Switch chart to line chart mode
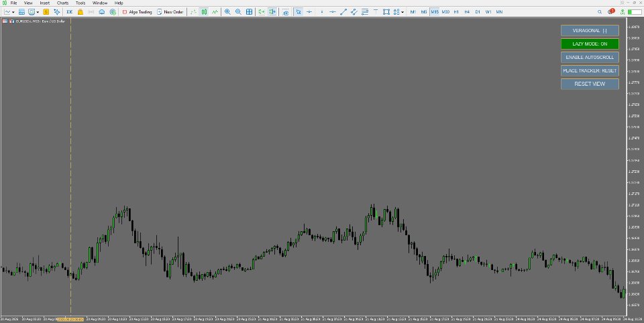Screen dimensions: 644x323 pyautogui.click(x=215, y=12)
